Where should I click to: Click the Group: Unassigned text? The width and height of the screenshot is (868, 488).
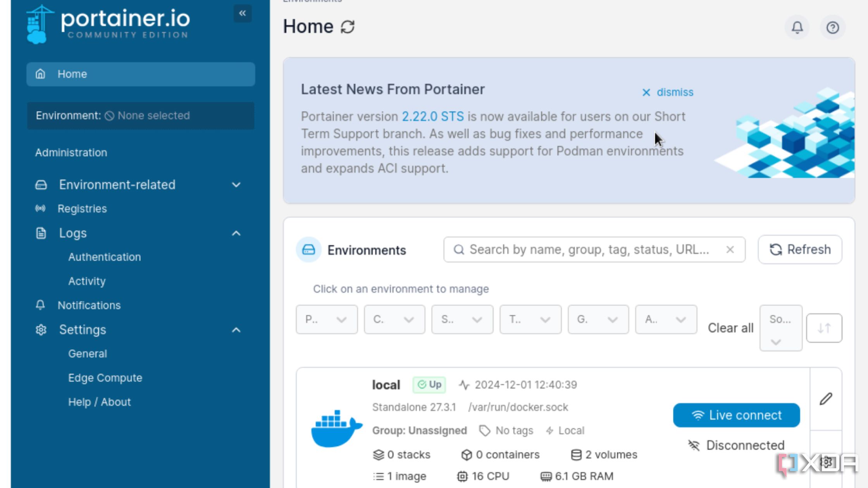tap(419, 431)
